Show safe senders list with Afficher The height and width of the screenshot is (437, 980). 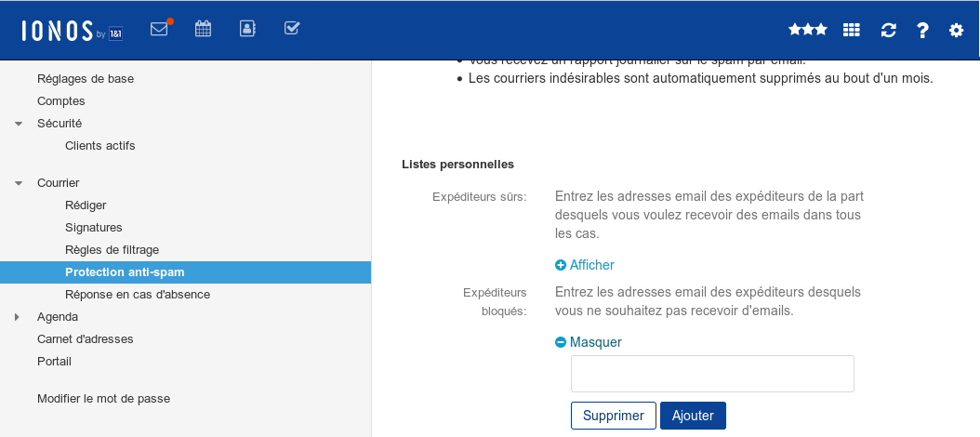tap(585, 265)
